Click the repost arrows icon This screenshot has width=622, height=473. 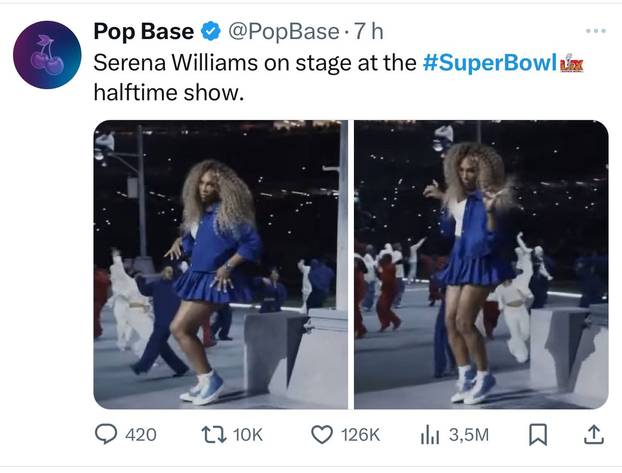click(212, 434)
